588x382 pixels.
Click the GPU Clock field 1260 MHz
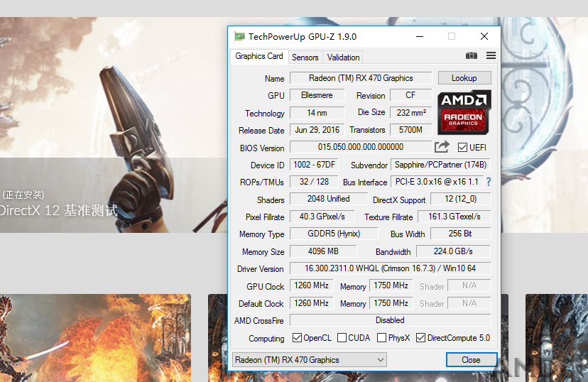(x=311, y=285)
